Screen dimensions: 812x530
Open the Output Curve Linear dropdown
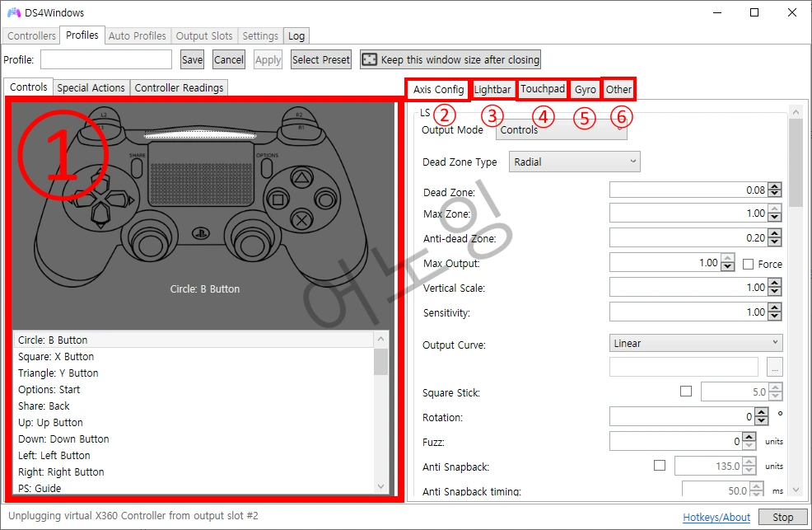tap(696, 343)
